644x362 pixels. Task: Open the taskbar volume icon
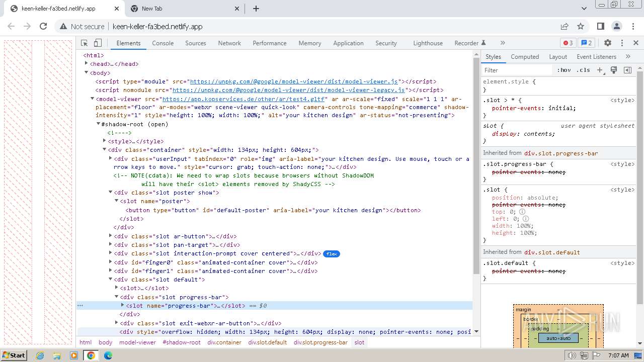point(572,355)
